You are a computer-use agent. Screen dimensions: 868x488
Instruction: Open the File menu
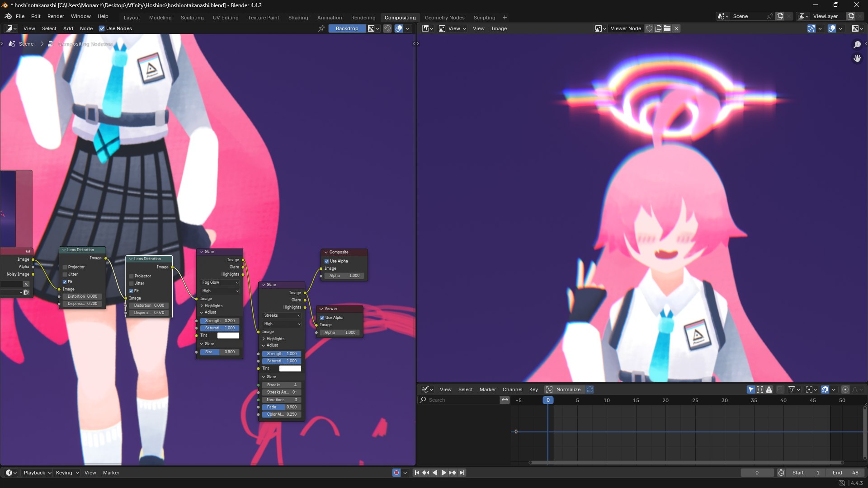(x=20, y=16)
